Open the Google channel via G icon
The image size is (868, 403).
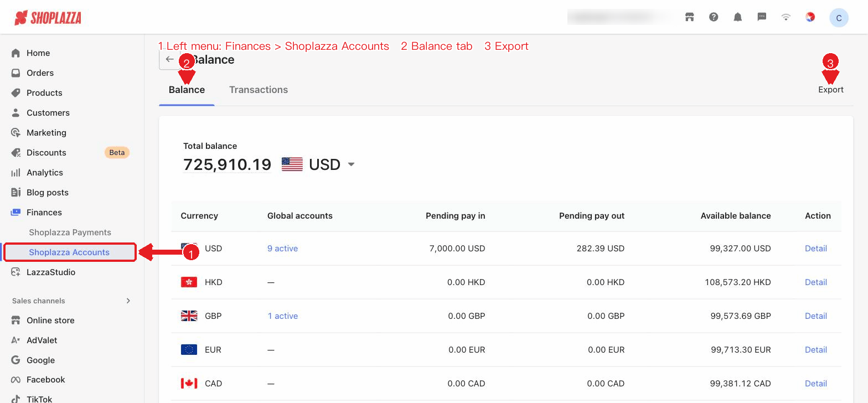(15, 360)
